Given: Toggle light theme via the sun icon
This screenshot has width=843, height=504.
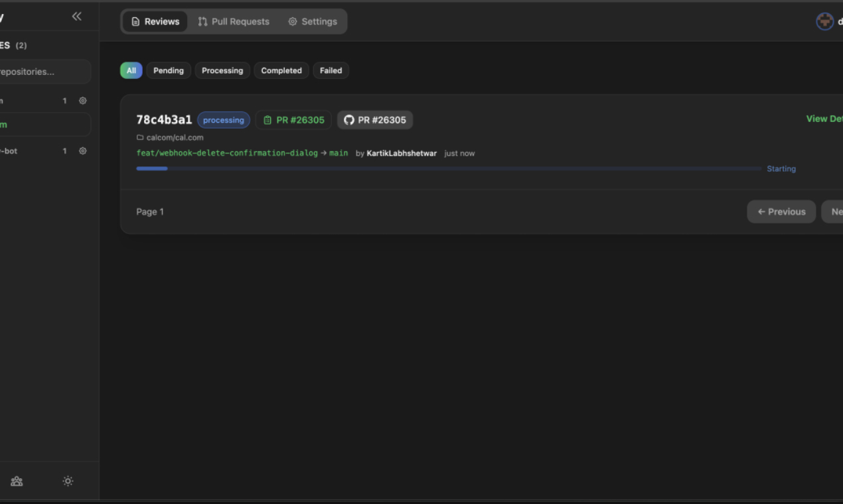Looking at the screenshot, I should pos(68,481).
